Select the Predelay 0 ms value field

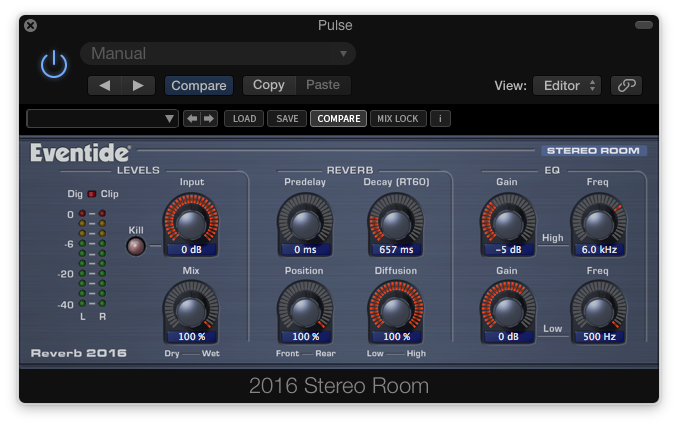[305, 250]
